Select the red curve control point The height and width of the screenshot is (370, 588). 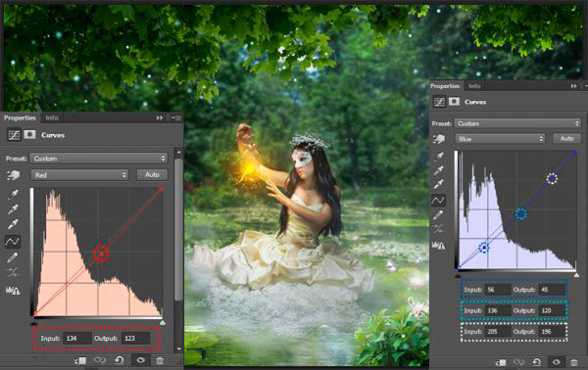[x=102, y=254]
